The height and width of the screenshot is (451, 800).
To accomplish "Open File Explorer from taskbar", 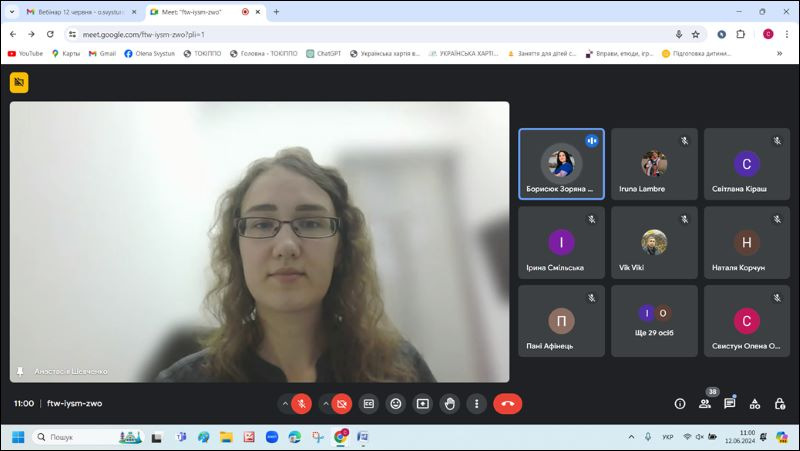I will (226, 437).
